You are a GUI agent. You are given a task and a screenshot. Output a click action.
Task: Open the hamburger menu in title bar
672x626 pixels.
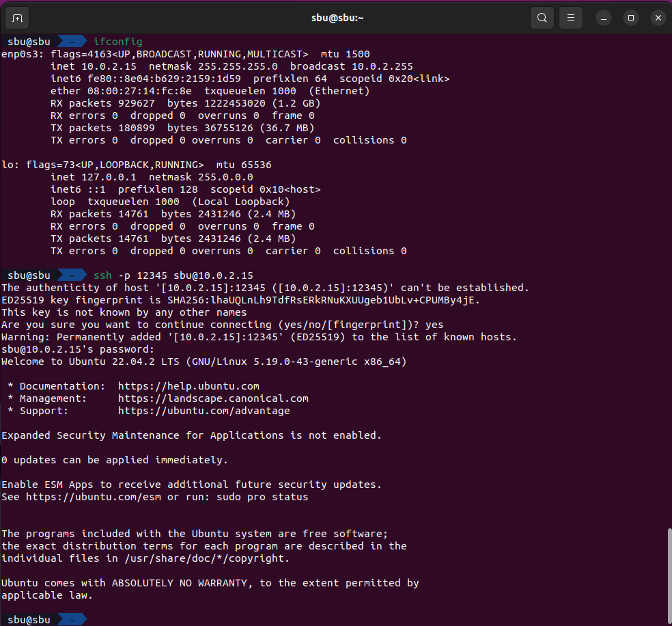coord(571,18)
